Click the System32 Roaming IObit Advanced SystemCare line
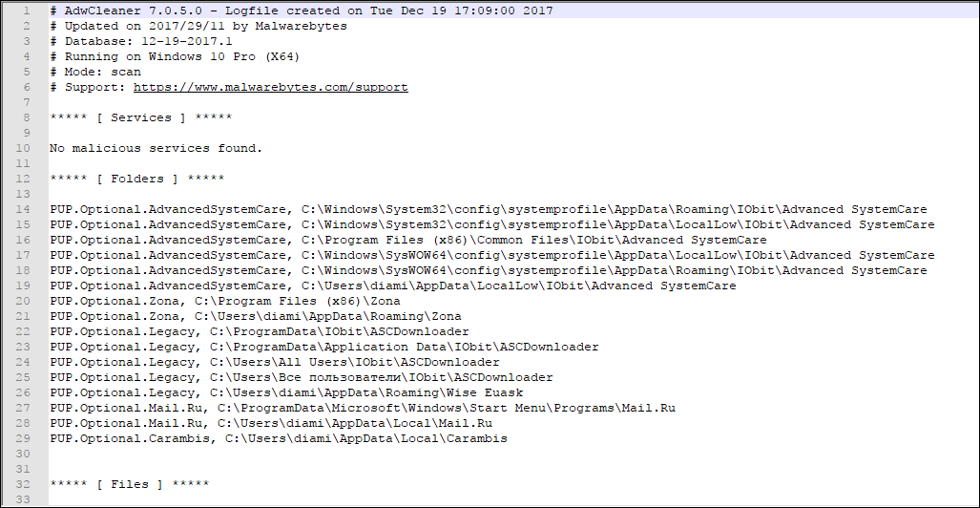Screen dimensions: 980x508 point(489,209)
